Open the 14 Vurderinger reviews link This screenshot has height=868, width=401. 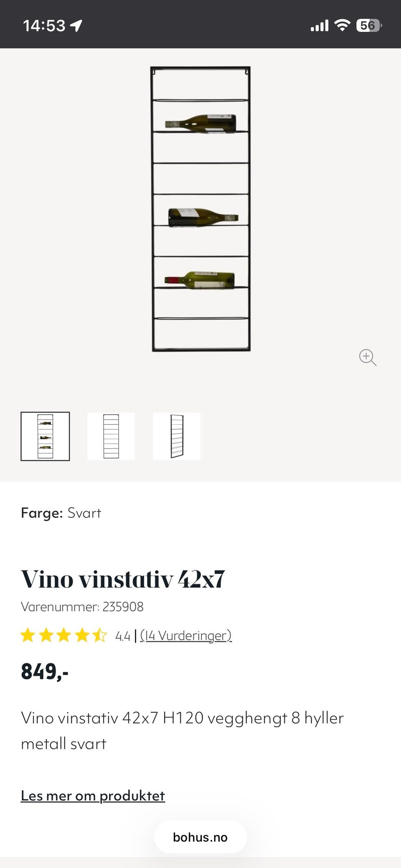coord(186,636)
